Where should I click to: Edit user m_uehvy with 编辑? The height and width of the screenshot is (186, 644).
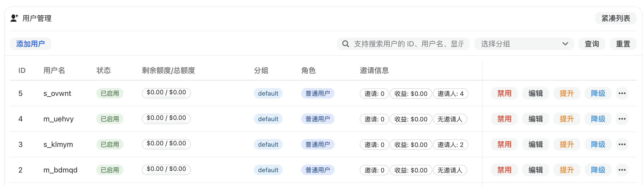pos(535,119)
